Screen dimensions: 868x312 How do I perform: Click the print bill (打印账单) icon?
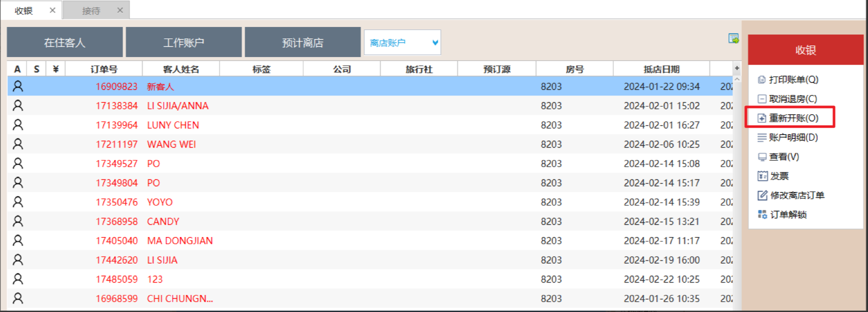point(761,80)
